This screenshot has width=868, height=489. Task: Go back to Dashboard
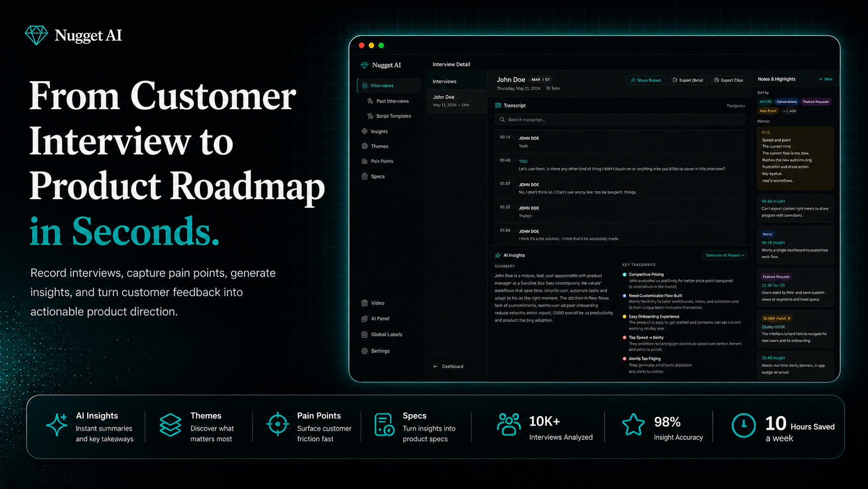coord(448,366)
